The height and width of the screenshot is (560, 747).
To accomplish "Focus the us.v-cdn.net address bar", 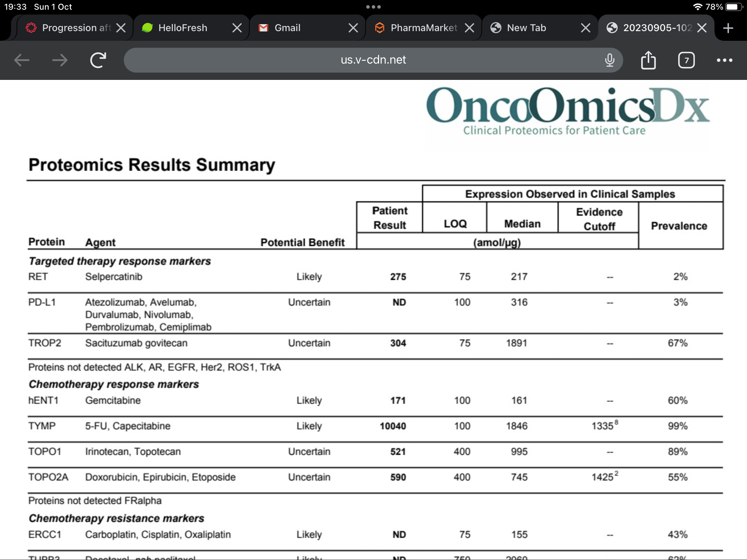I will point(373,60).
